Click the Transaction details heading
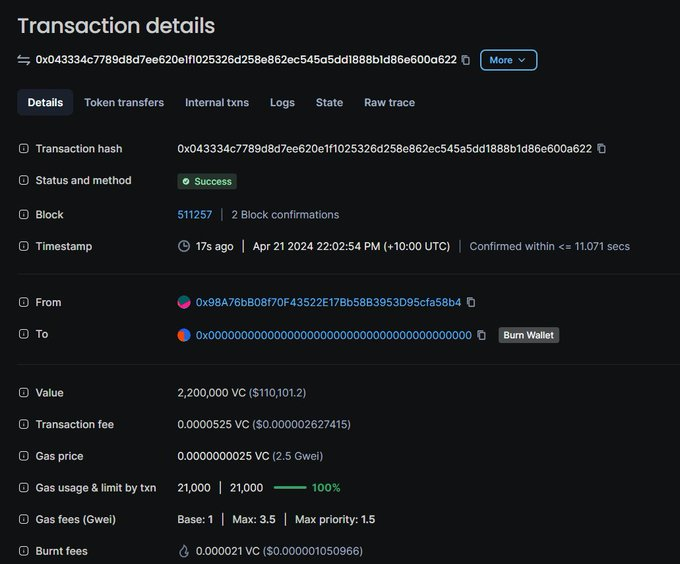 116,26
